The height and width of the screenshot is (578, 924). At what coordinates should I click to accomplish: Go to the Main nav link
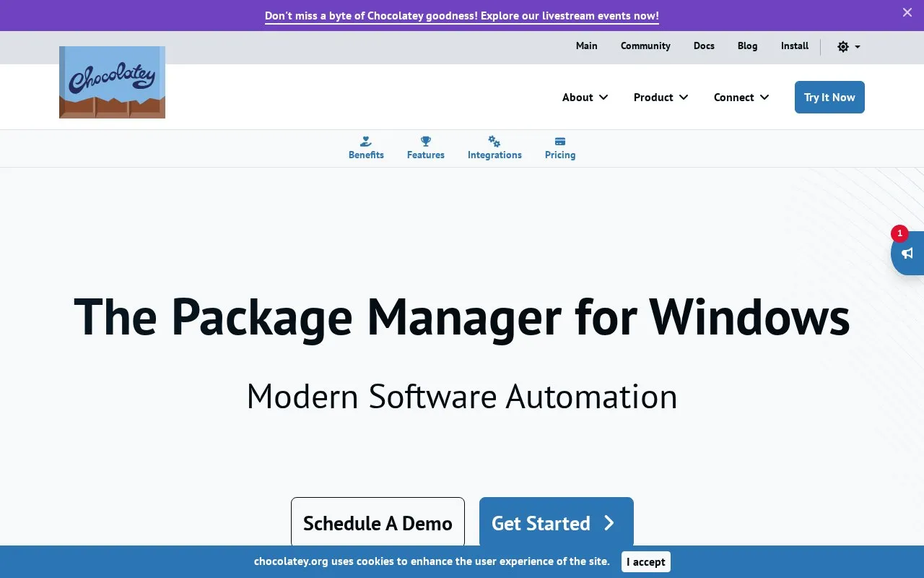[587, 46]
